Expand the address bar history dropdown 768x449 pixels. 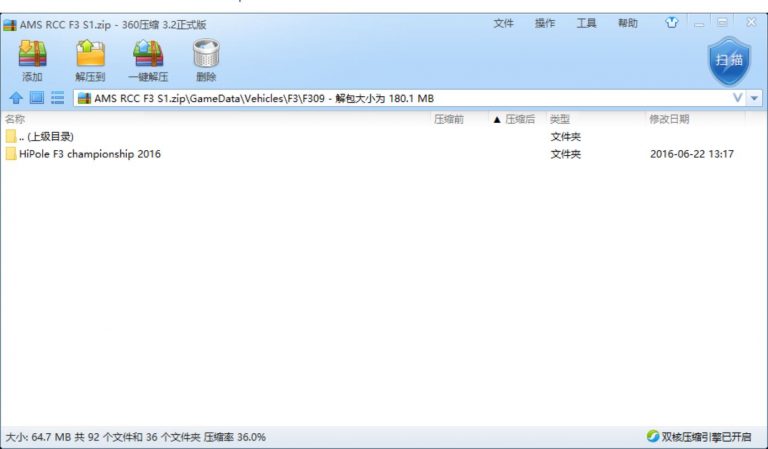point(754,98)
